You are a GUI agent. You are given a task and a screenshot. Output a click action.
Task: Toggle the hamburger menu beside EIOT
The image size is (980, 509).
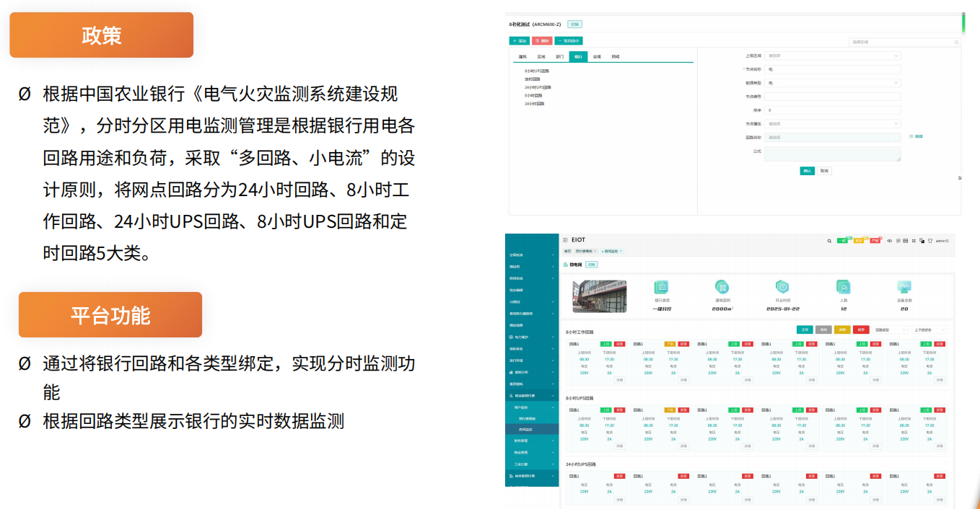(565, 240)
